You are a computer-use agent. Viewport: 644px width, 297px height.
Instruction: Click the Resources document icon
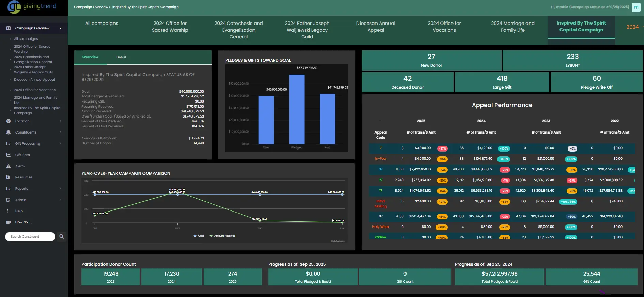pos(8,177)
